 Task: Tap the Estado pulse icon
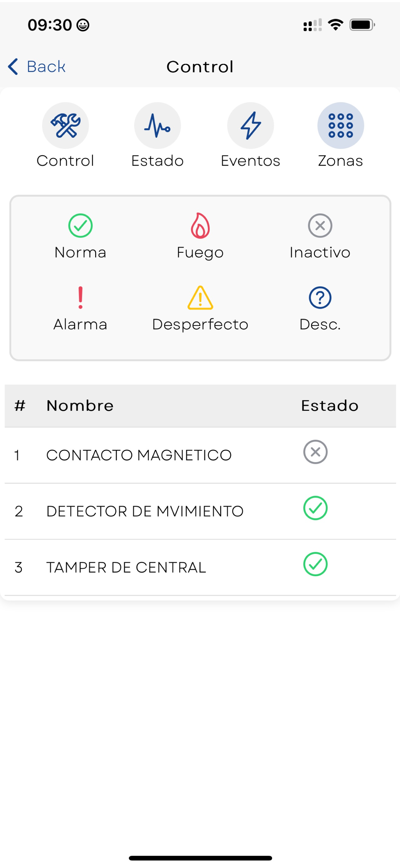pos(158,125)
